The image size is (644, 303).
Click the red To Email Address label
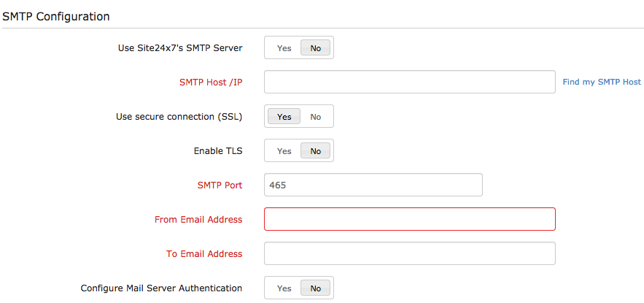[x=204, y=254]
